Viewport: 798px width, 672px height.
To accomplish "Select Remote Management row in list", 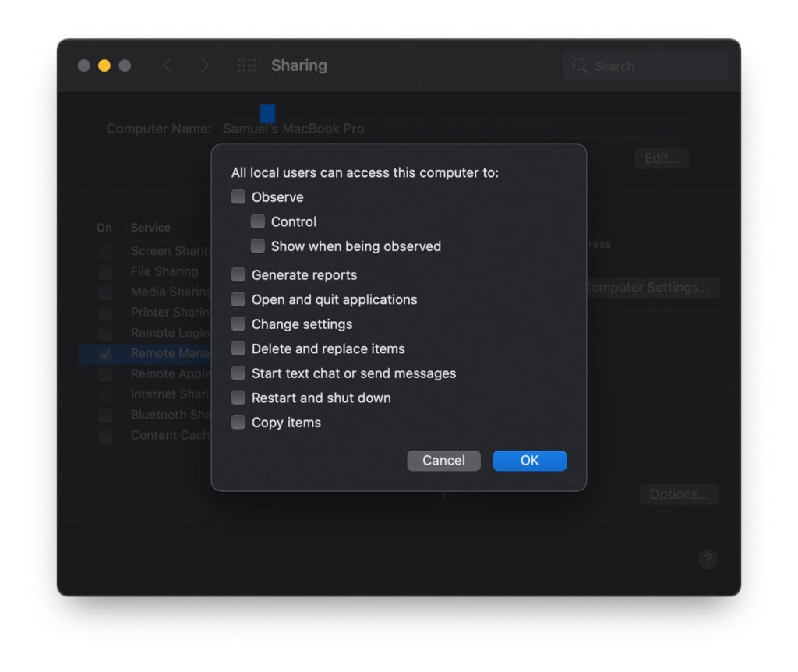I will point(145,354).
